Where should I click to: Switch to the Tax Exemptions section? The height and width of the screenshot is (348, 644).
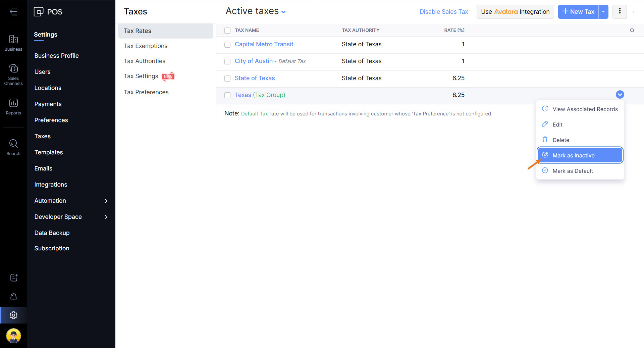pyautogui.click(x=146, y=46)
